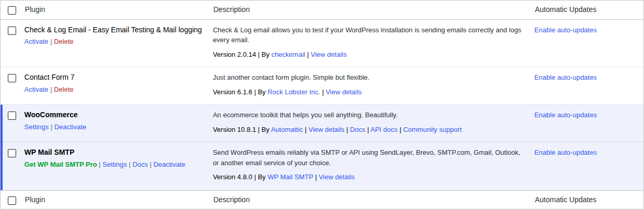Select the Contact Form 7 checkbox

pyautogui.click(x=12, y=78)
